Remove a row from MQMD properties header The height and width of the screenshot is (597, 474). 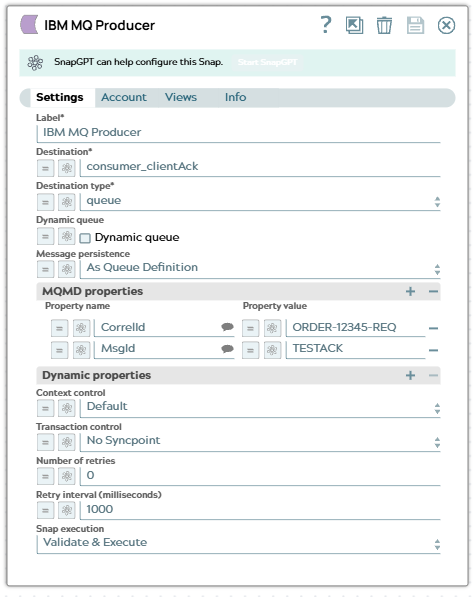point(433,292)
